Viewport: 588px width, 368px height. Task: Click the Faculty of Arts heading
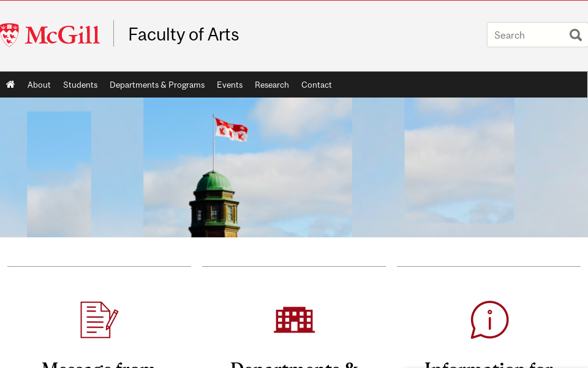183,34
